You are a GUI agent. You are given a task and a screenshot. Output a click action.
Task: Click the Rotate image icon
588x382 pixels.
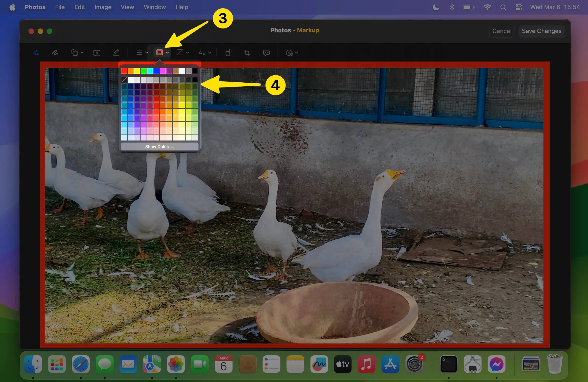tap(228, 53)
